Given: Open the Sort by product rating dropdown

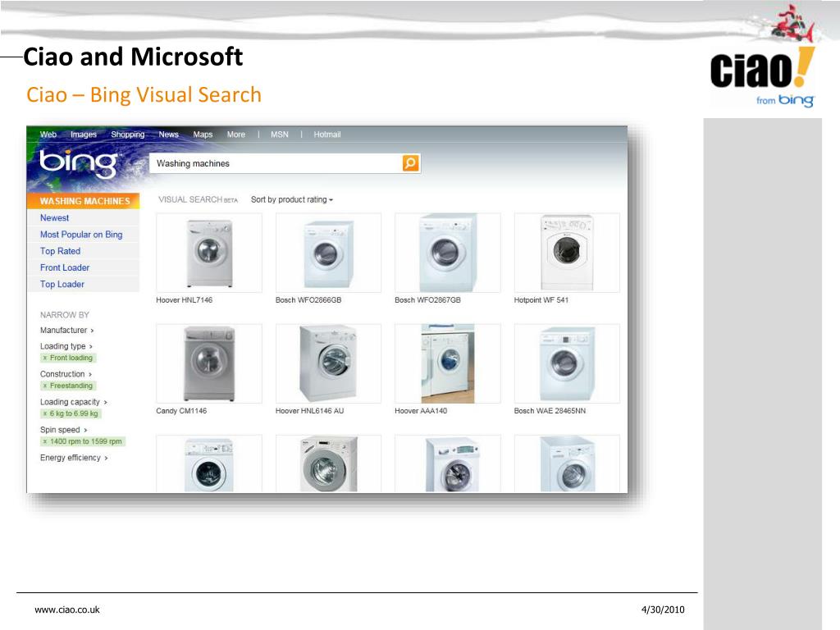Looking at the screenshot, I should (292, 199).
